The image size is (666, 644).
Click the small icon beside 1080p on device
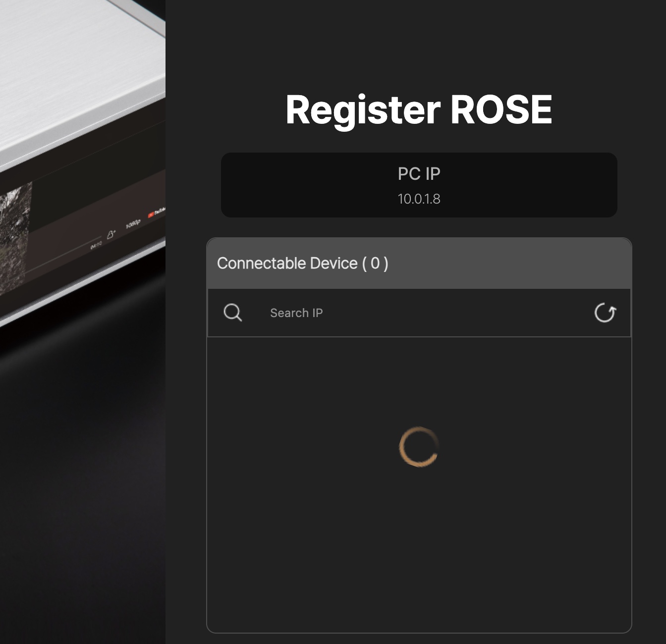tap(111, 234)
